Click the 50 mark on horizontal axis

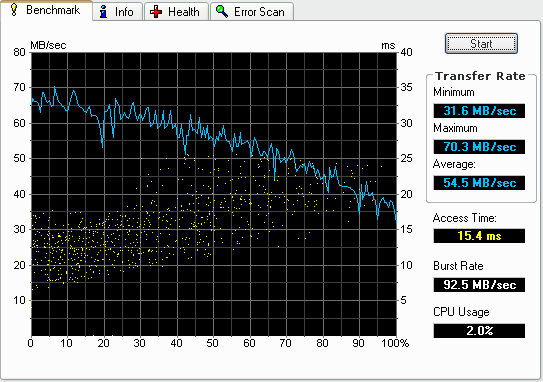(212, 343)
